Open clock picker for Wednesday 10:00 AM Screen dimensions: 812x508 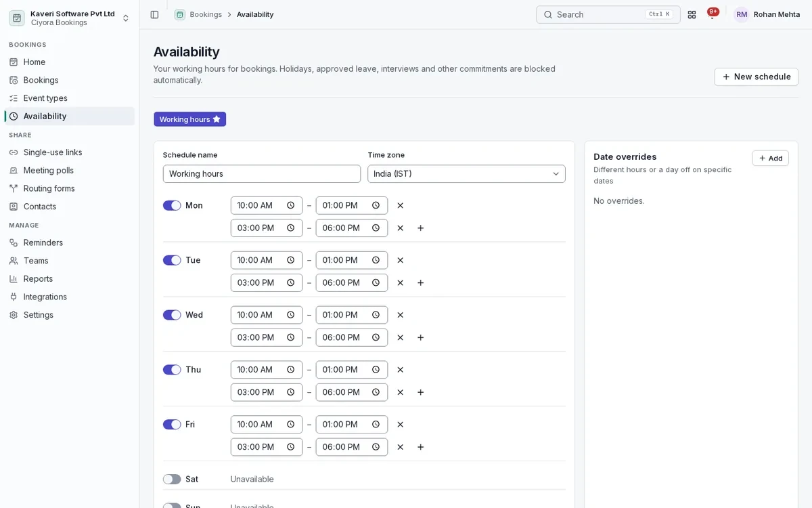pos(291,315)
